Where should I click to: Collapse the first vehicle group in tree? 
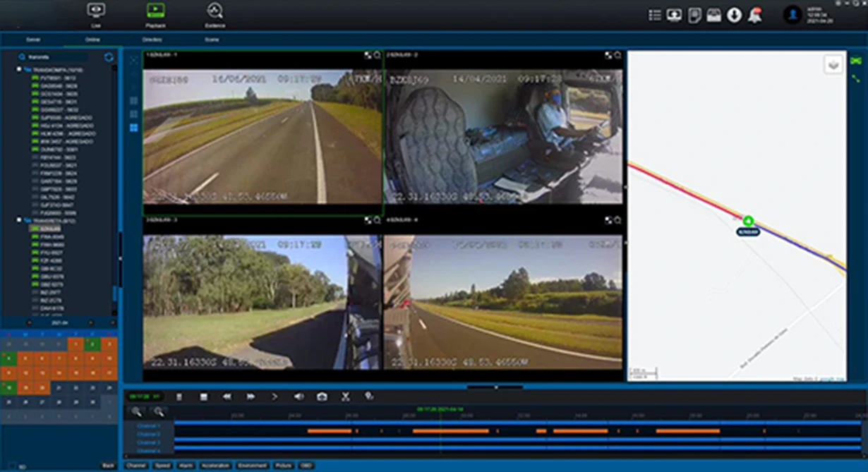click(x=19, y=70)
